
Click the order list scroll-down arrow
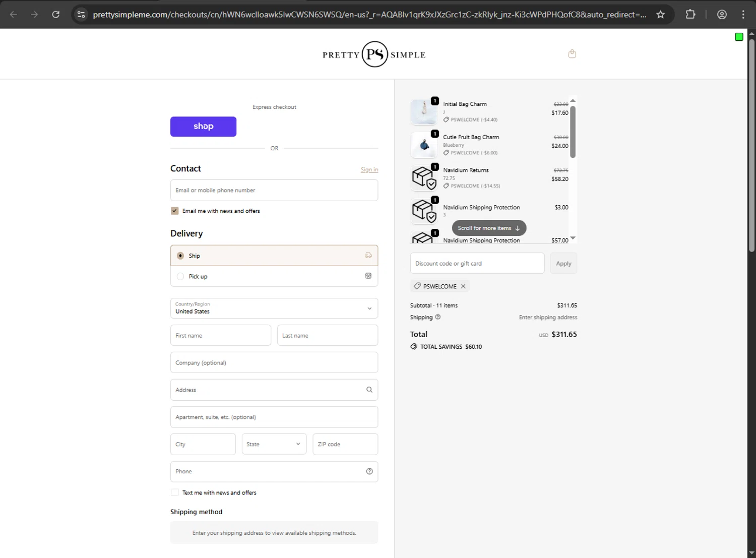[573, 238]
